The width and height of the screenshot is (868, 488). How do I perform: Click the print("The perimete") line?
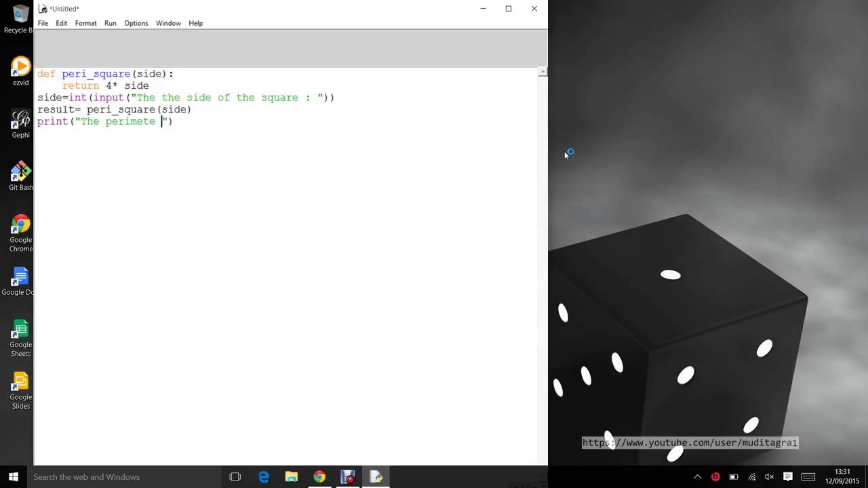[x=105, y=121]
